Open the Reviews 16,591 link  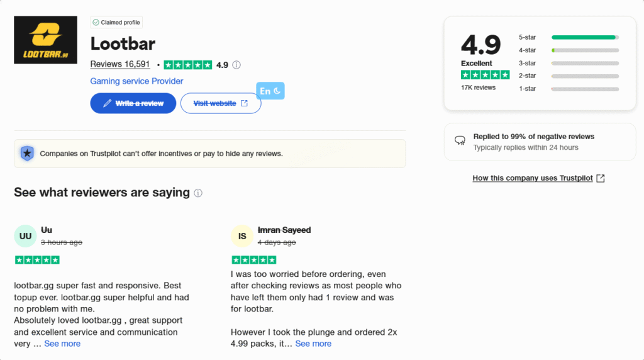[120, 65]
